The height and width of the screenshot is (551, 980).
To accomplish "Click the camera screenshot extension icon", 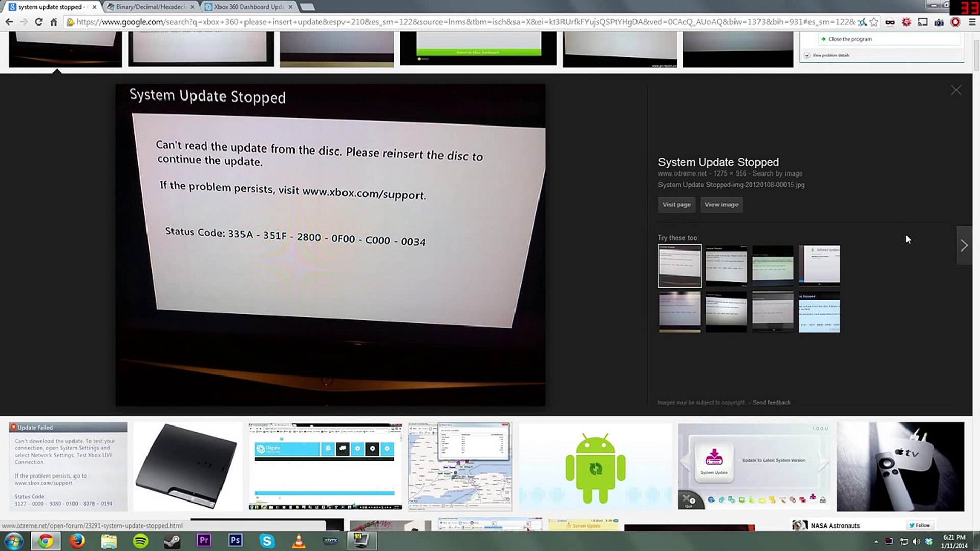I will click(939, 22).
